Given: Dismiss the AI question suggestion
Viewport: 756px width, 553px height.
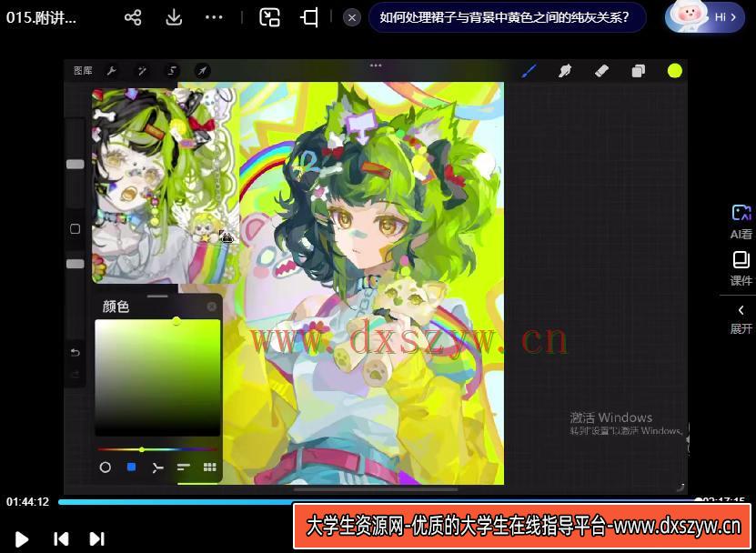Looking at the screenshot, I should pyautogui.click(x=352, y=18).
